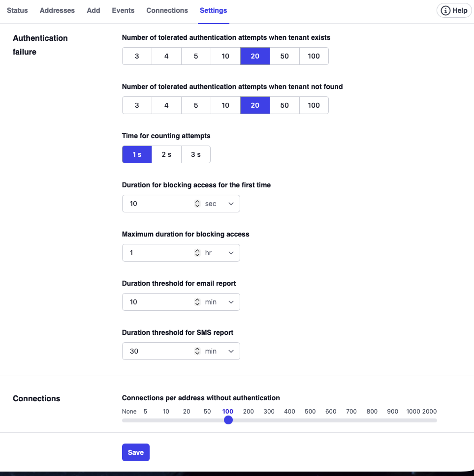Choose 3 s for counting attempts
This screenshot has height=476, width=474.
point(196,154)
